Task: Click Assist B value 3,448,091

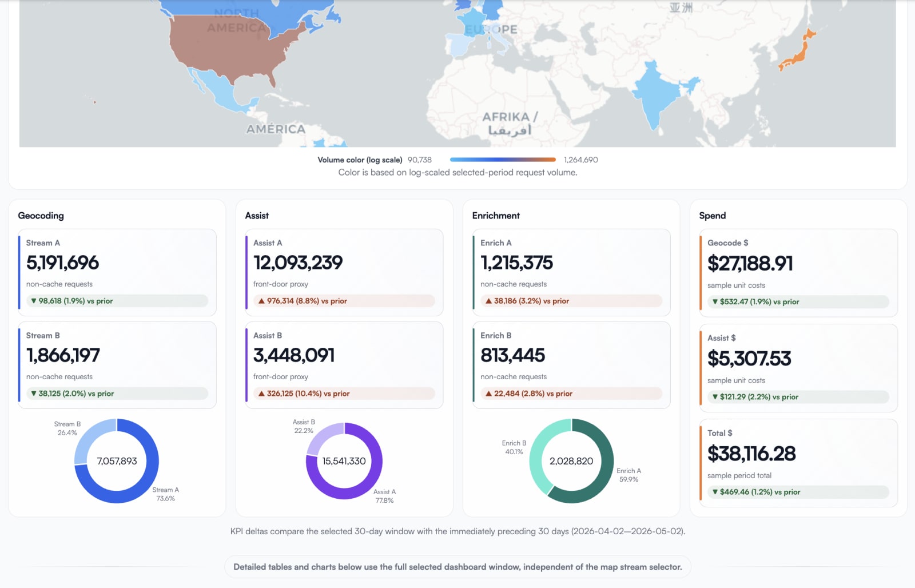Action: coord(294,355)
